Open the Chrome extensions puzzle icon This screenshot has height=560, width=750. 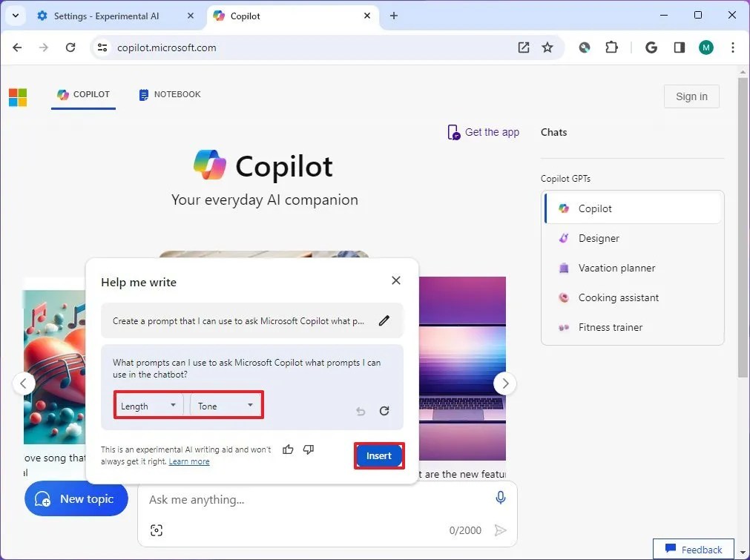(611, 47)
